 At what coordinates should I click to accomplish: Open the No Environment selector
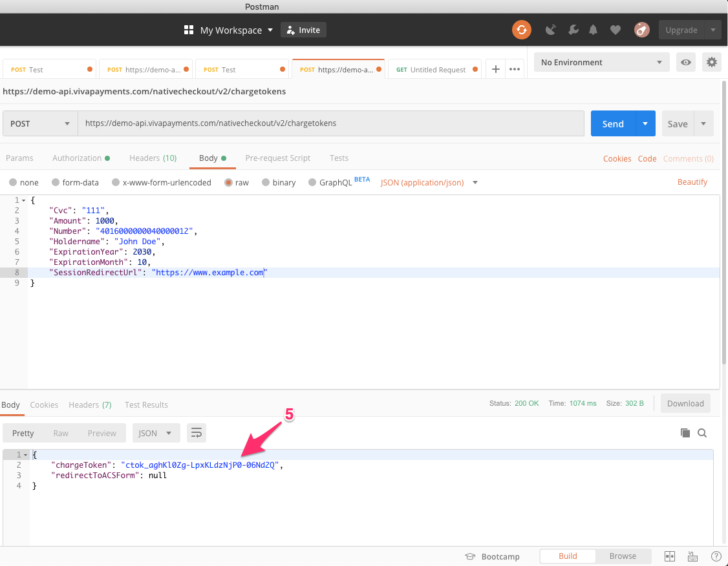tap(602, 62)
